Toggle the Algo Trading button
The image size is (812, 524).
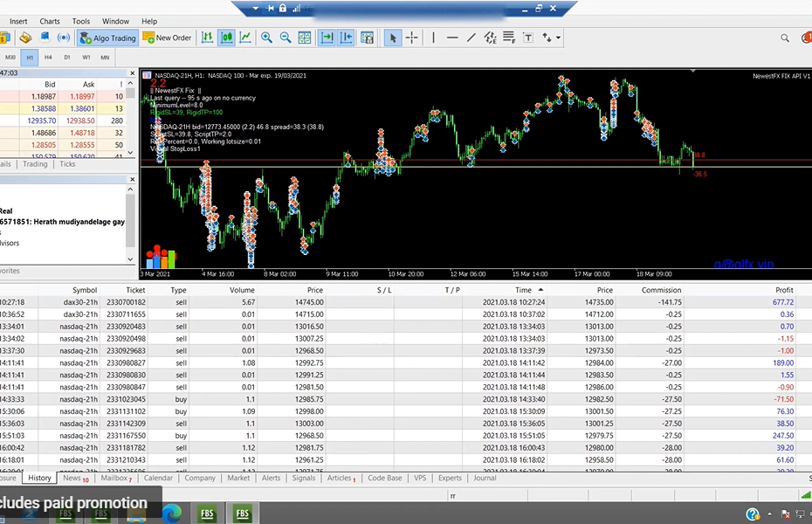108,38
